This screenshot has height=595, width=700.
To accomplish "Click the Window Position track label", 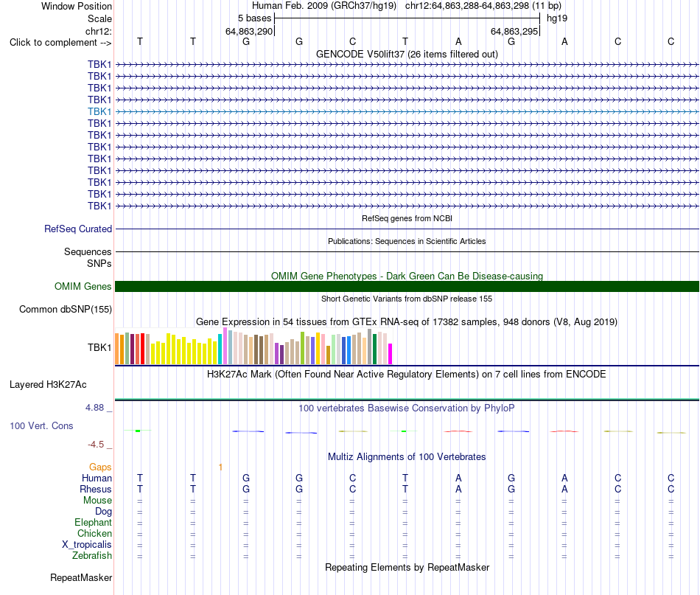I will pyautogui.click(x=77, y=6).
